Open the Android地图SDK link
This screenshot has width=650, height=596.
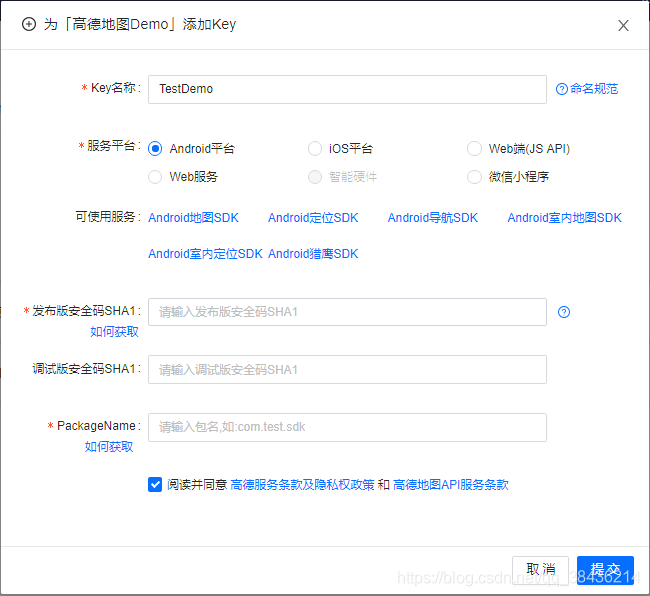click(x=194, y=218)
